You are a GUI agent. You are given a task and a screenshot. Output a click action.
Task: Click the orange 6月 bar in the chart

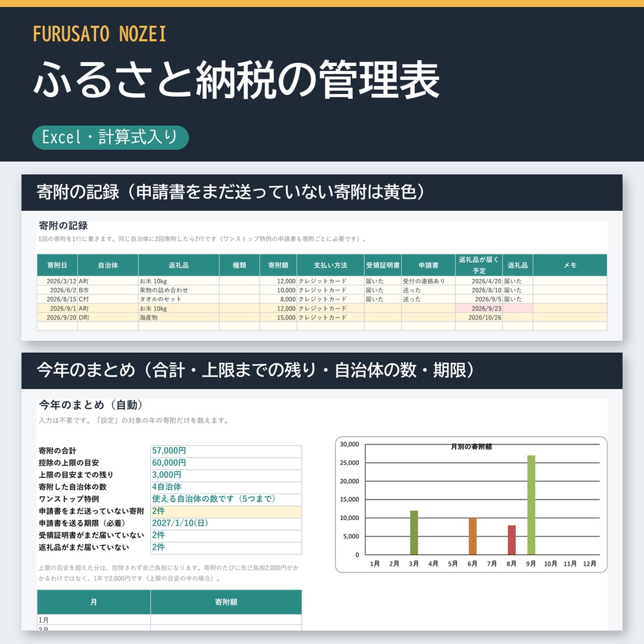473,536
